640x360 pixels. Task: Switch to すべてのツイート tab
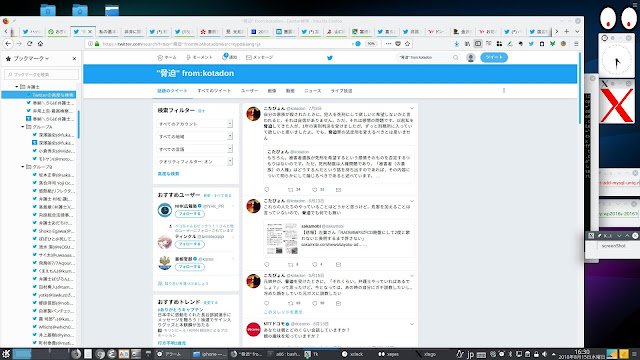(214, 91)
